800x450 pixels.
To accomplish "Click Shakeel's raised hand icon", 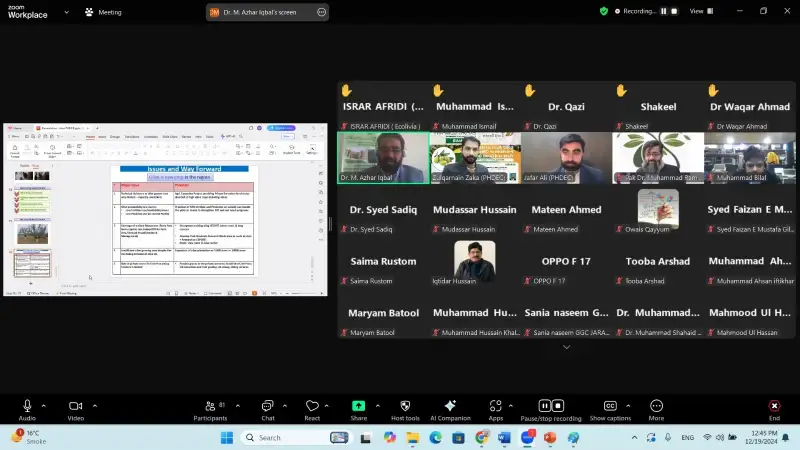I will pos(621,91).
